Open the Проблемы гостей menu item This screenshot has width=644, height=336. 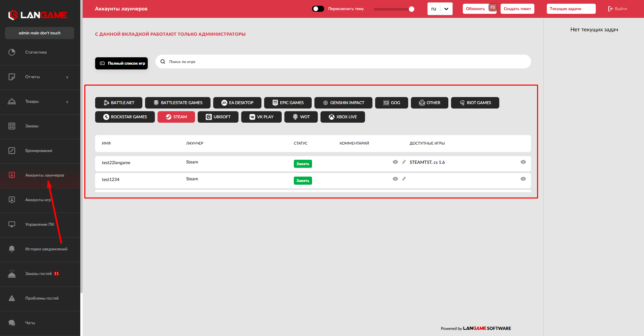pyautogui.click(x=40, y=298)
